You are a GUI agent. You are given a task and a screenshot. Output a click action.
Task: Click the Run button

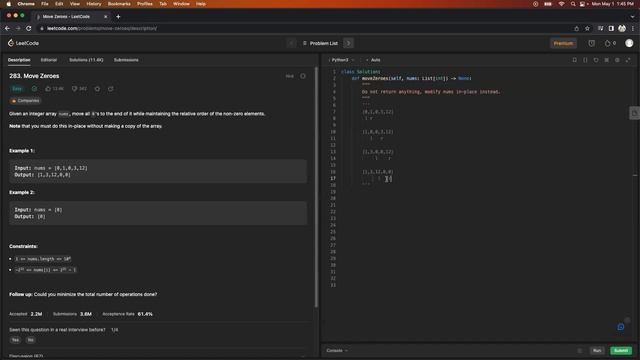(x=597, y=351)
